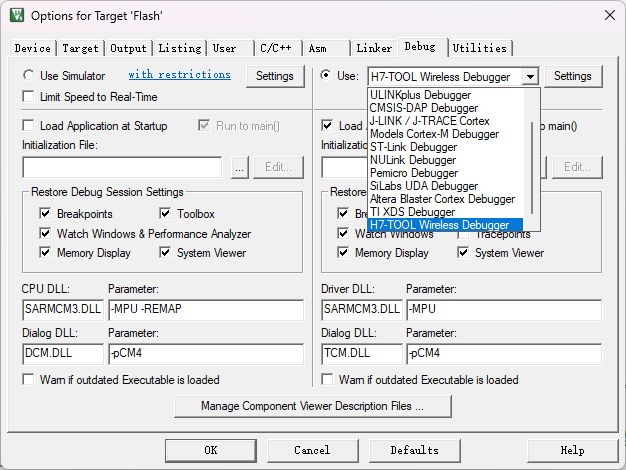
Task: Open the 'with restrictions' link
Action: pos(180,75)
